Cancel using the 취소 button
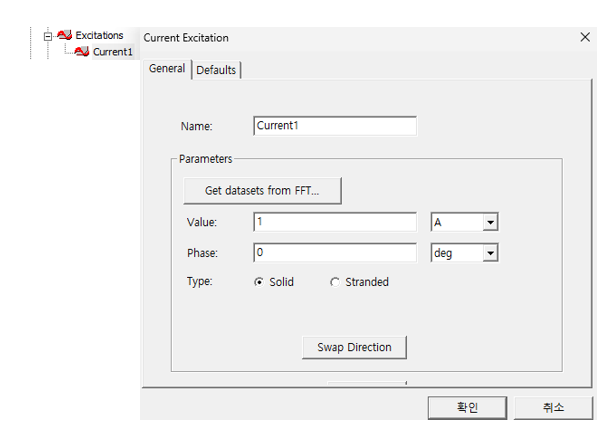The width and height of the screenshot is (607, 441). [553, 407]
